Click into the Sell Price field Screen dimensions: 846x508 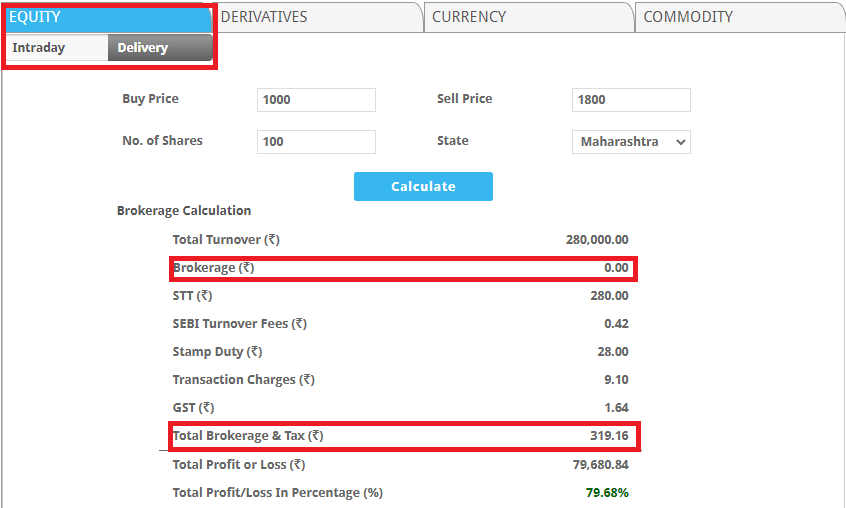coord(631,100)
